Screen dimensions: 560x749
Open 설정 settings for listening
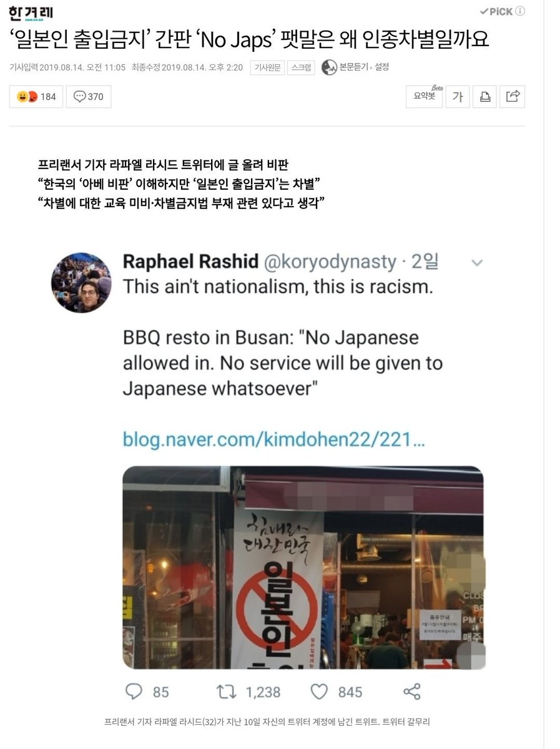pos(381,67)
